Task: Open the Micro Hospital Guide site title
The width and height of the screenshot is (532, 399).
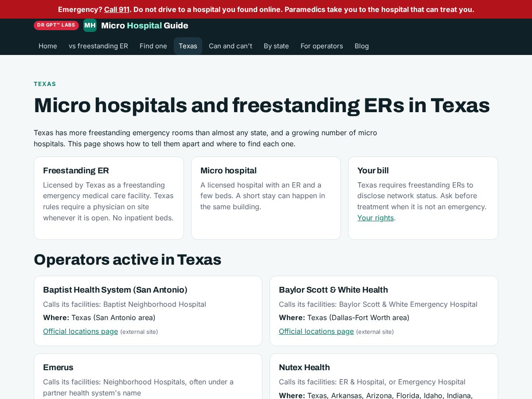Action: click(x=145, y=25)
